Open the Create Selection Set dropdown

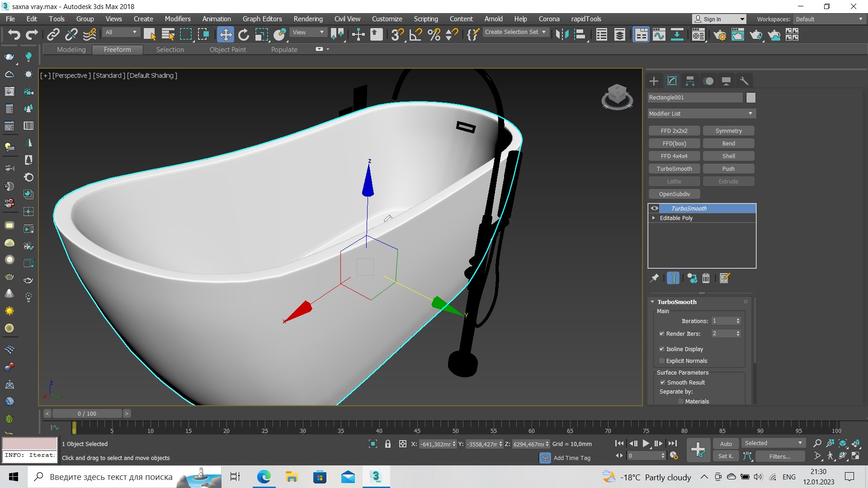click(x=515, y=32)
